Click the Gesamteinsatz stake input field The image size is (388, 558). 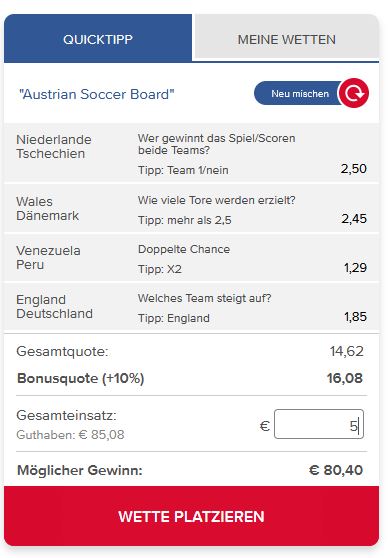[319, 424]
